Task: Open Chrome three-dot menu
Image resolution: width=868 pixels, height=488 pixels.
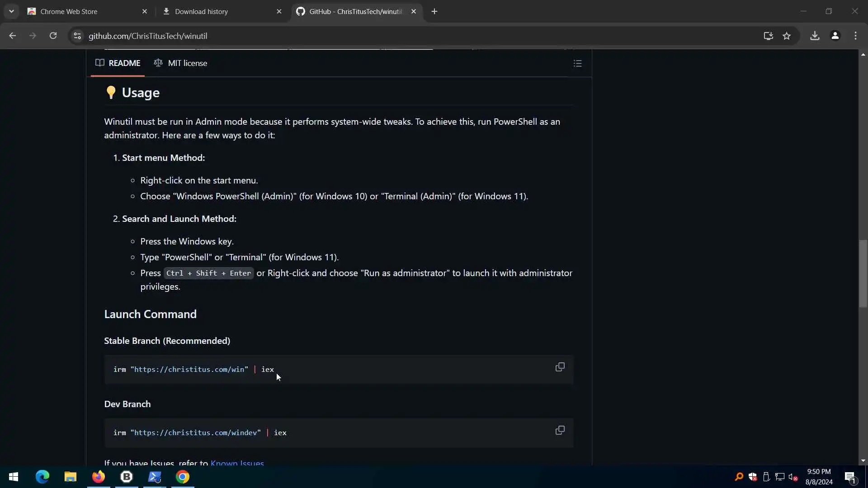Action: click(855, 36)
